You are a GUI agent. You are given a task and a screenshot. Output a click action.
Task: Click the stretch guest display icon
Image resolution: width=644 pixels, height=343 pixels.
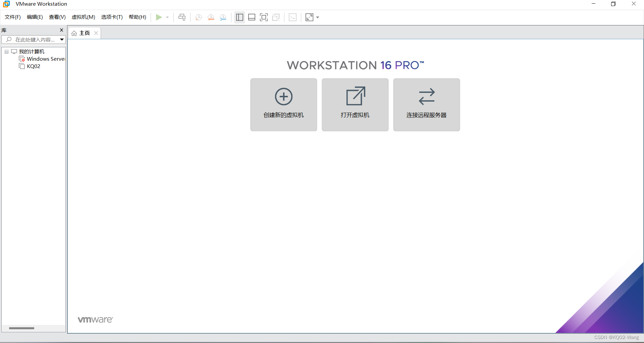click(309, 17)
